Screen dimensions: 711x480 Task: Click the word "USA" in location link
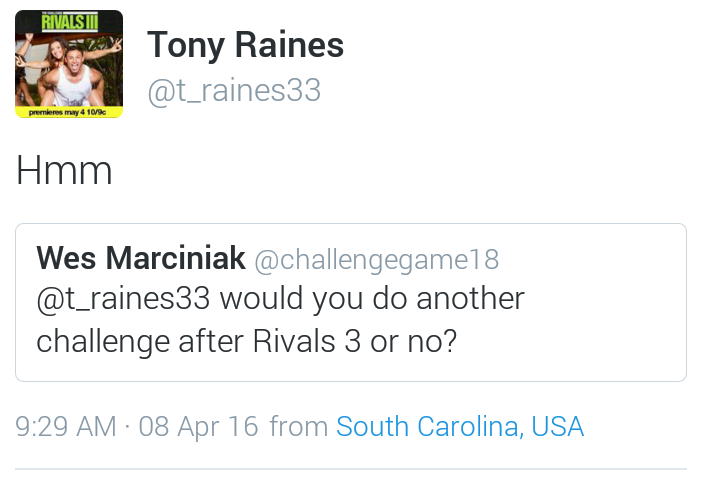point(557,427)
